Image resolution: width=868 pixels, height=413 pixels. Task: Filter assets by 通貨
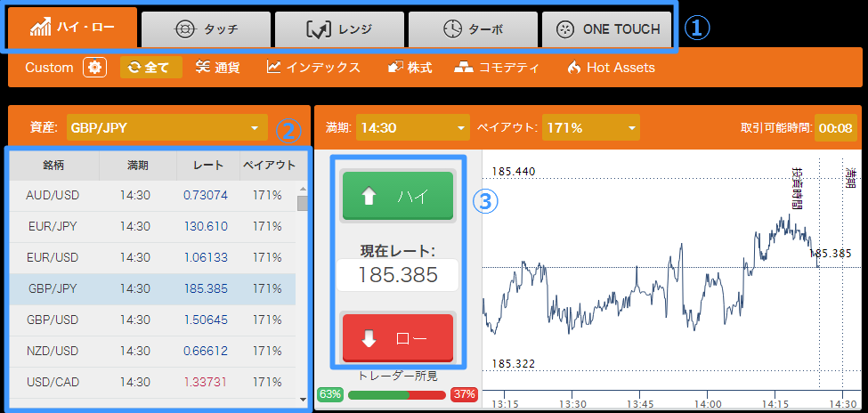coord(218,68)
